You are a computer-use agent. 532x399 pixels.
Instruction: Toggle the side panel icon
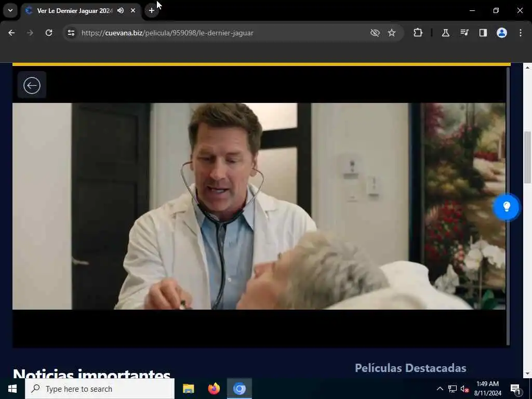[483, 33]
